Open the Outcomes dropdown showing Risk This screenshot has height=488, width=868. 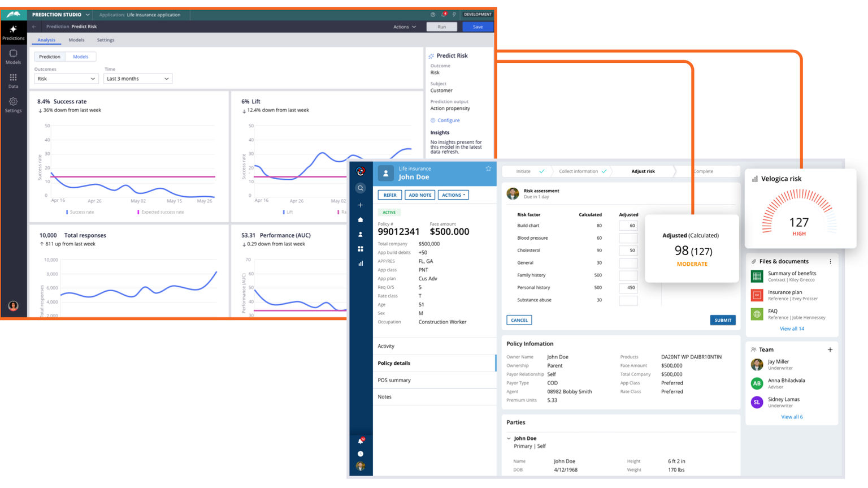[66, 79]
